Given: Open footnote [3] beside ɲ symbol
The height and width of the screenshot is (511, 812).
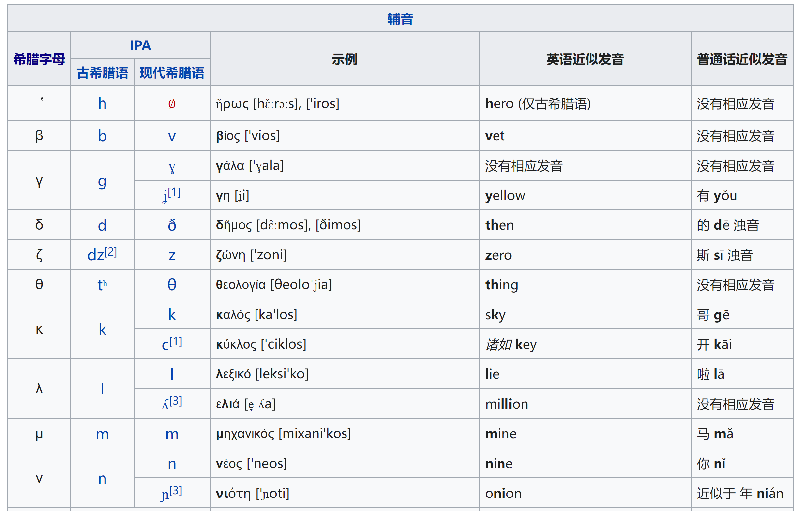Looking at the screenshot, I should (x=176, y=491).
